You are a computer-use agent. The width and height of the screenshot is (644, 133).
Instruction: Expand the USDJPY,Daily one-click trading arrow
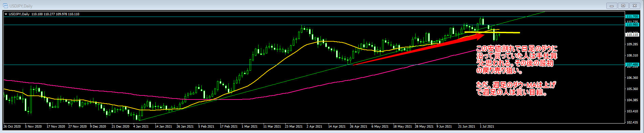[6, 14]
